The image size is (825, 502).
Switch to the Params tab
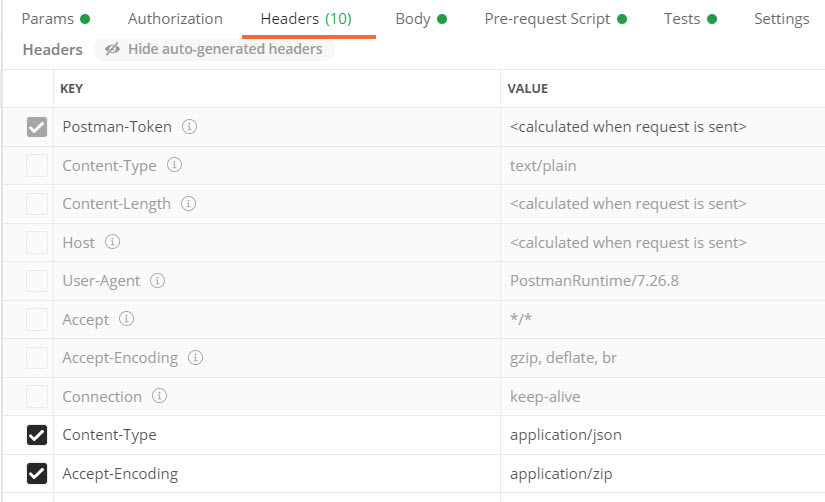pos(55,19)
